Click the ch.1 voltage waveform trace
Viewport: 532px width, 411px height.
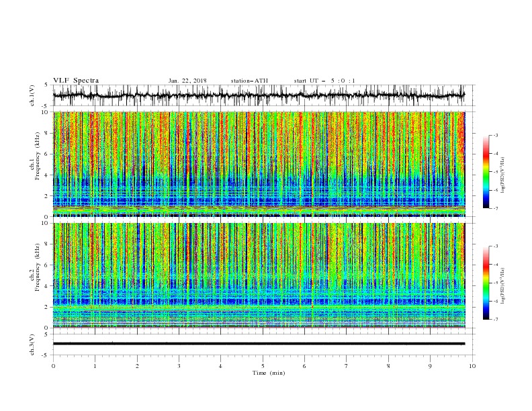pyautogui.click(x=259, y=95)
